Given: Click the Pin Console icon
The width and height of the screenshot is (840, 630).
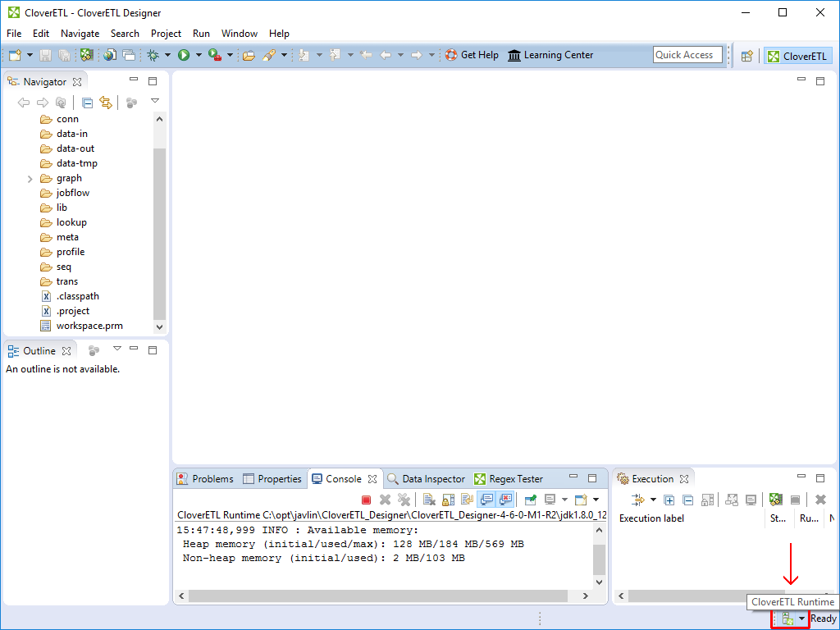Looking at the screenshot, I should coord(531,500).
